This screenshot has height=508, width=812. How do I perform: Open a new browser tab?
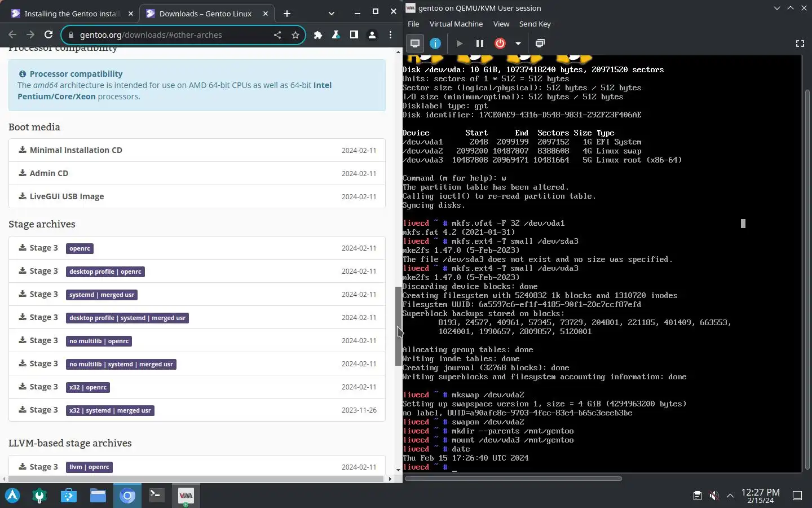coord(287,14)
